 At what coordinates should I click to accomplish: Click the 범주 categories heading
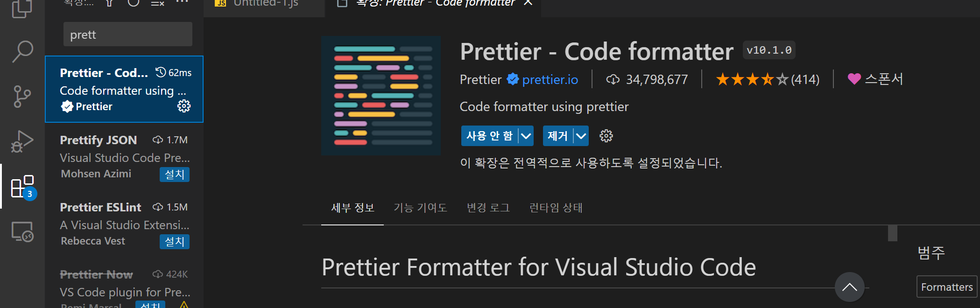coord(931,253)
